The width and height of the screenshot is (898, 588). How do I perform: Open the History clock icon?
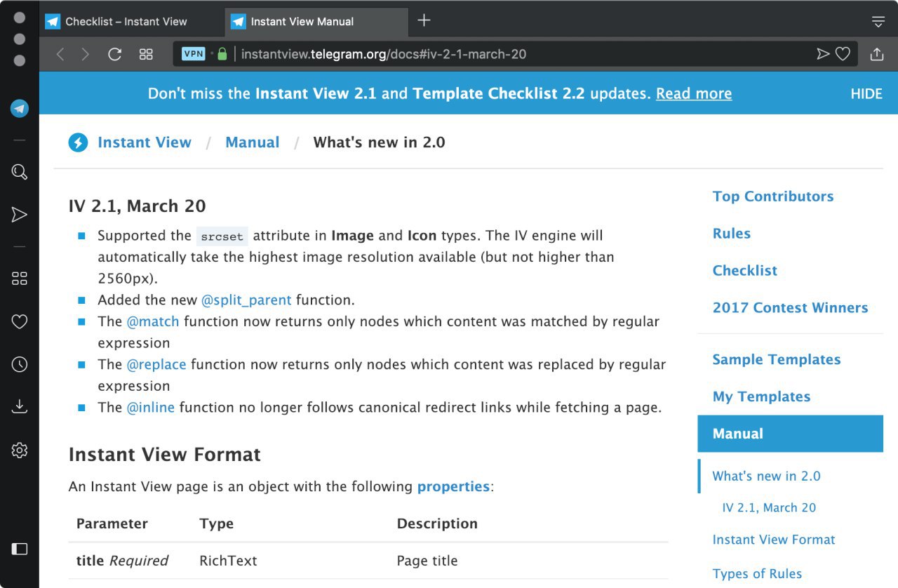coord(20,364)
